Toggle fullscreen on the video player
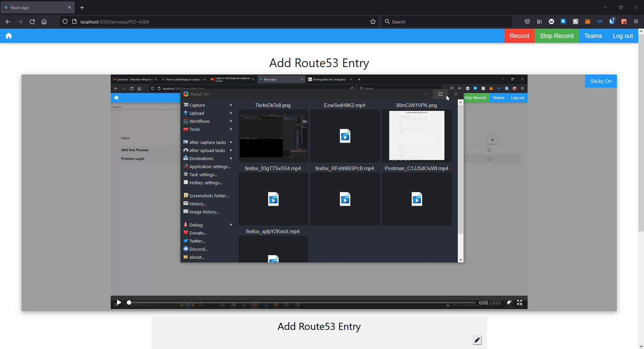 coord(520,303)
